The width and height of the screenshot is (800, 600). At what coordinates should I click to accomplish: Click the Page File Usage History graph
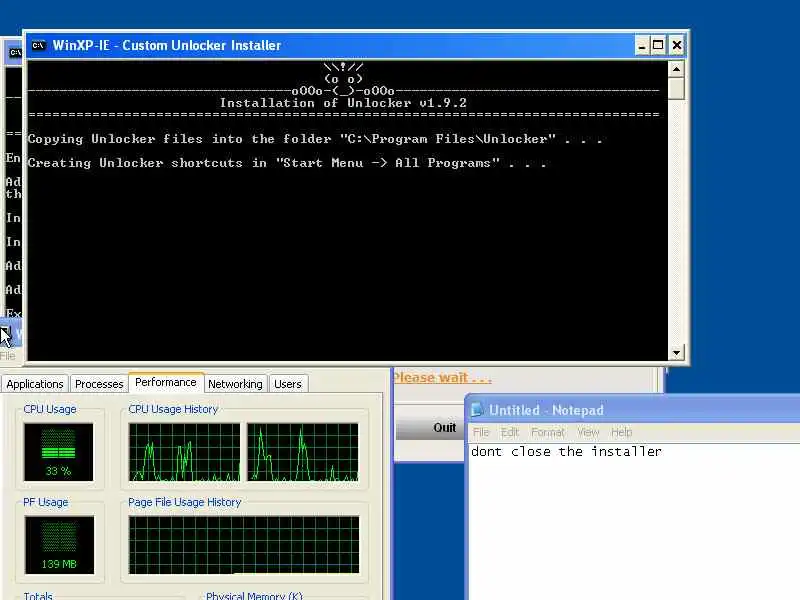(x=244, y=545)
